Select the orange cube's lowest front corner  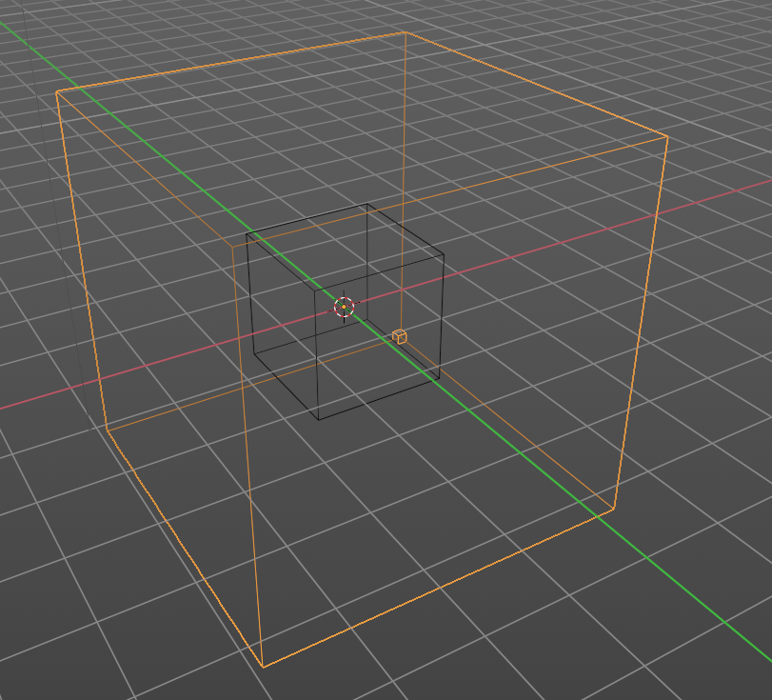[x=263, y=667]
